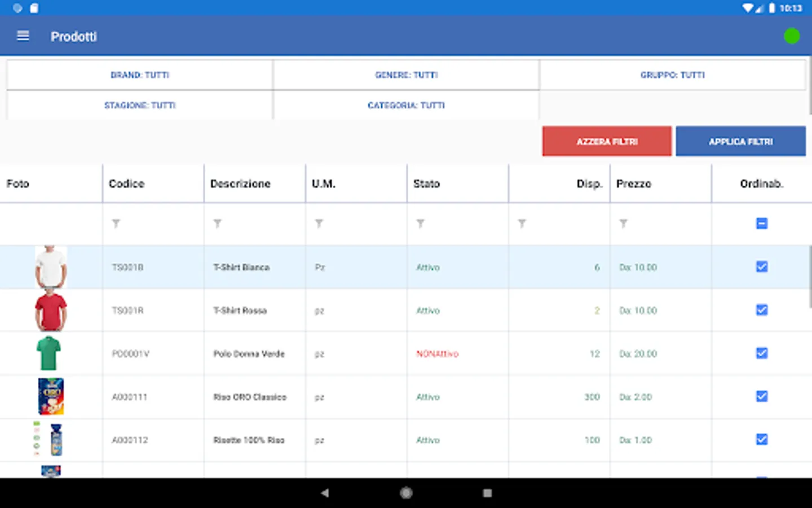Image resolution: width=812 pixels, height=508 pixels.
Task: Sort by U.M. column header
Action: tap(356, 183)
